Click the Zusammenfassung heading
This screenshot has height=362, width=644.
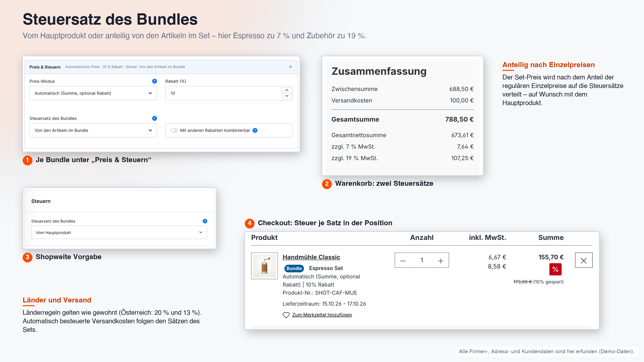tap(379, 71)
